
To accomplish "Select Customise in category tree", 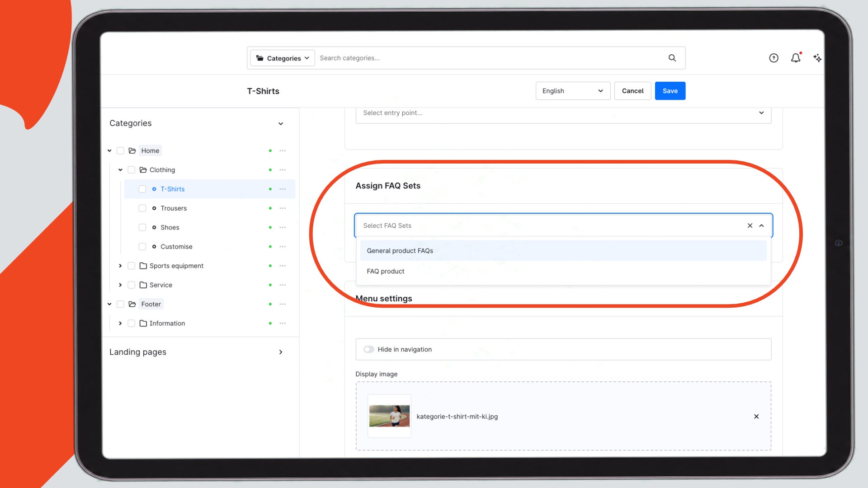I will 176,247.
